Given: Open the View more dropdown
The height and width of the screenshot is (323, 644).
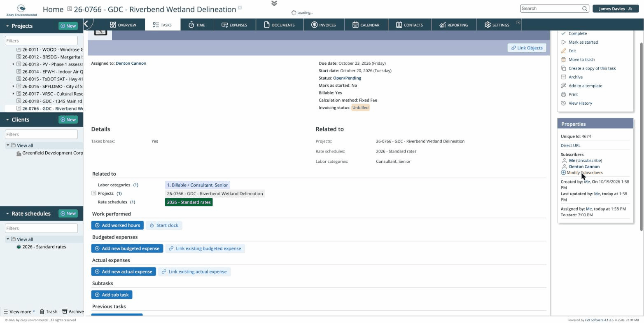Looking at the screenshot, I should 19,311.
